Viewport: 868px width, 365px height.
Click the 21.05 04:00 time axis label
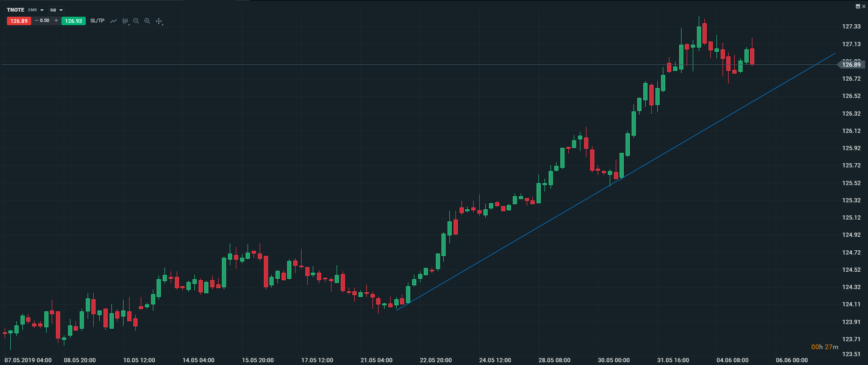(377, 360)
